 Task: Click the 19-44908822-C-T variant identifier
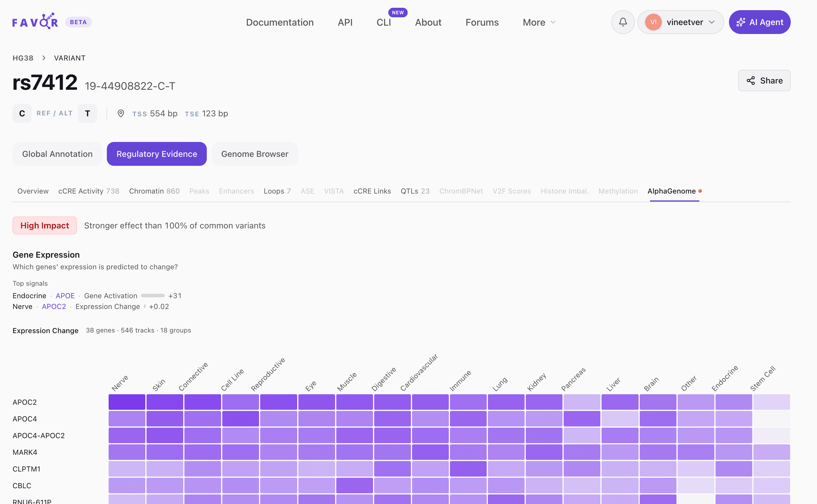coord(130,86)
